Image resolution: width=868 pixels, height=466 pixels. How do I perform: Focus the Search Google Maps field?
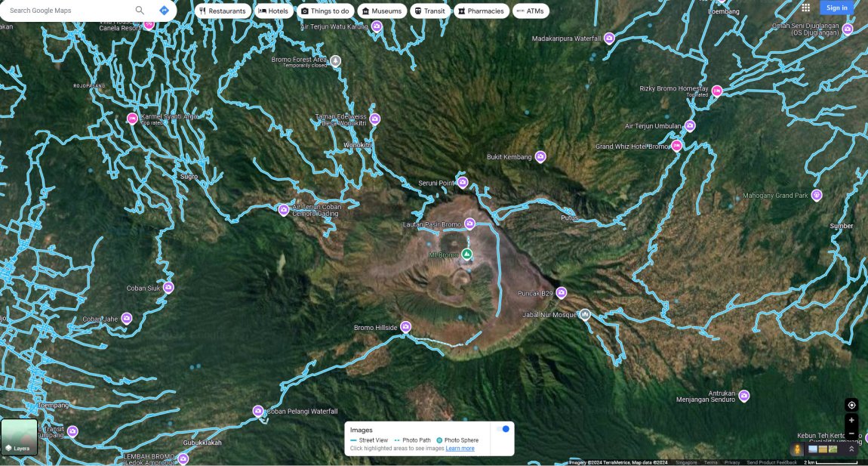[x=69, y=10]
